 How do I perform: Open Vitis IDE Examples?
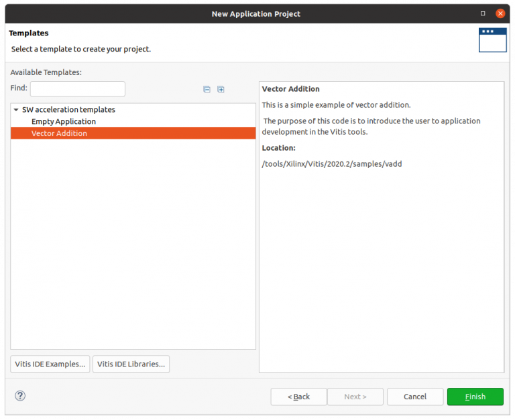(50, 364)
